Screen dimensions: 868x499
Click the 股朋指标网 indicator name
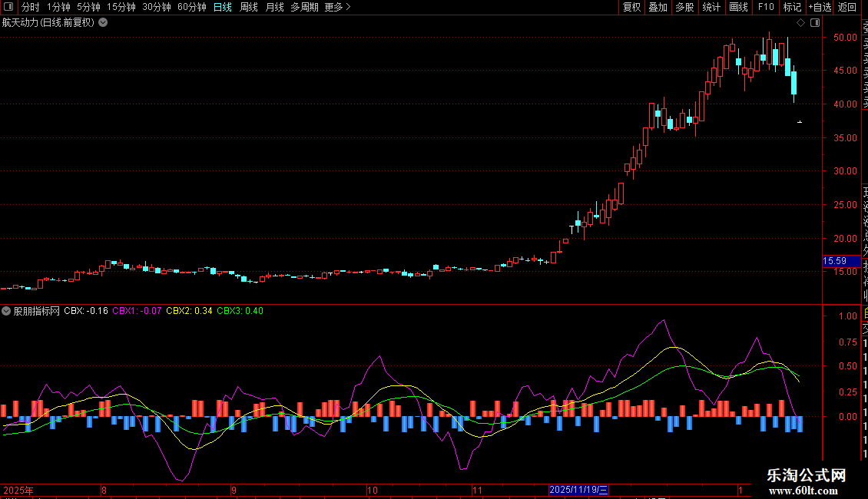[37, 311]
